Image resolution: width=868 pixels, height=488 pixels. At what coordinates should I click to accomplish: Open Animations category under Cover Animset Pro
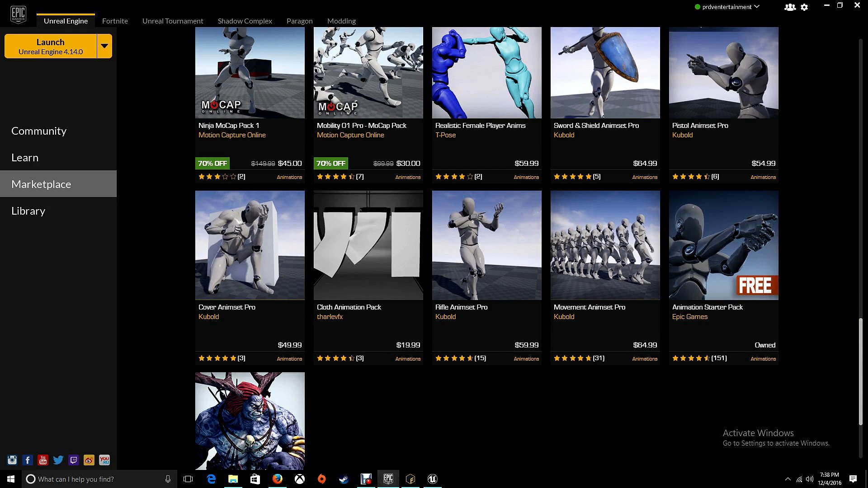(289, 359)
